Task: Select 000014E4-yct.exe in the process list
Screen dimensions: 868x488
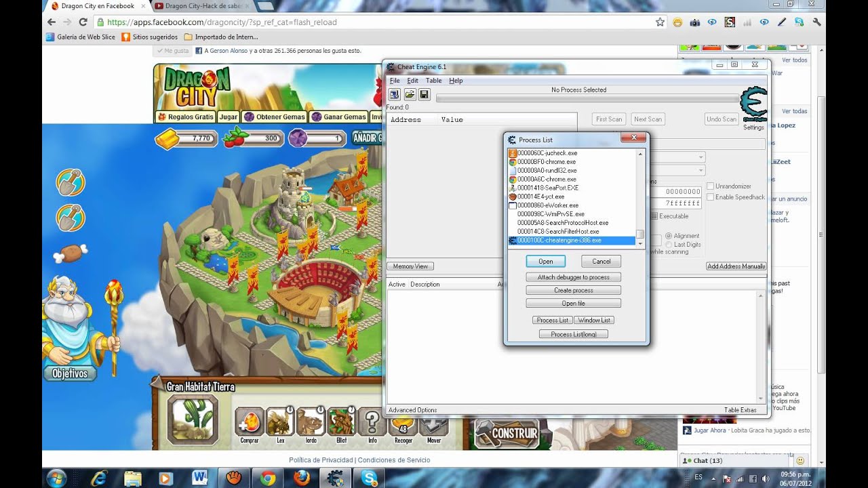Action: click(572, 197)
